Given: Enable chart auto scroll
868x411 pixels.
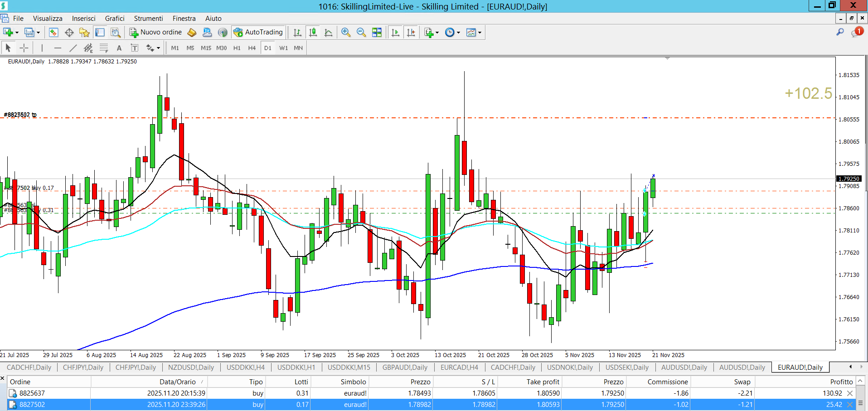Looking at the screenshot, I should (395, 32).
